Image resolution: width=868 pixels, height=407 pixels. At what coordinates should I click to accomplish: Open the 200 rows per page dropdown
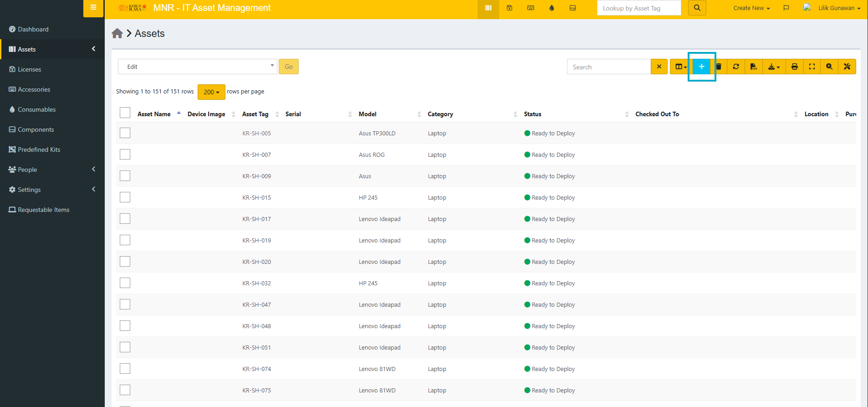[211, 92]
